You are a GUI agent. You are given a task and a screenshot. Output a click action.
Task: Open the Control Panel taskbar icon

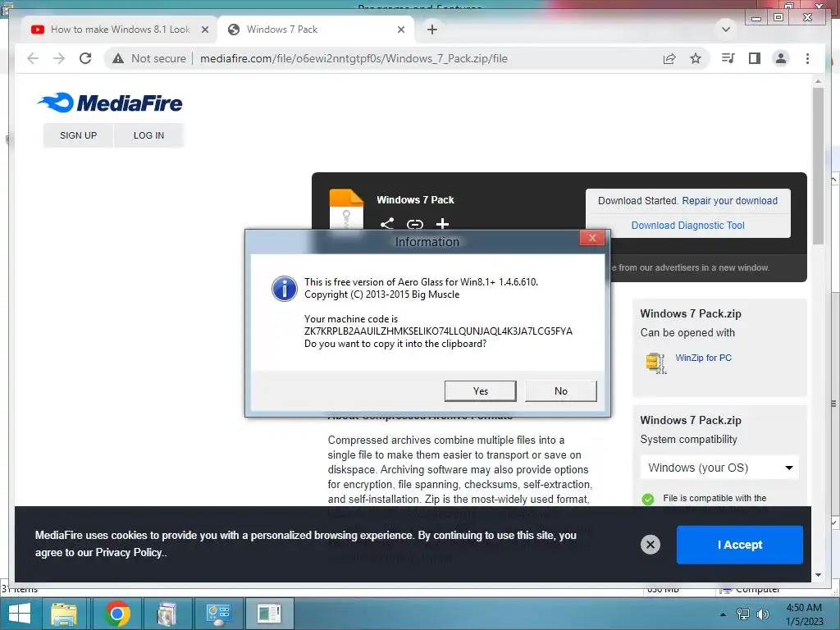[x=218, y=614]
